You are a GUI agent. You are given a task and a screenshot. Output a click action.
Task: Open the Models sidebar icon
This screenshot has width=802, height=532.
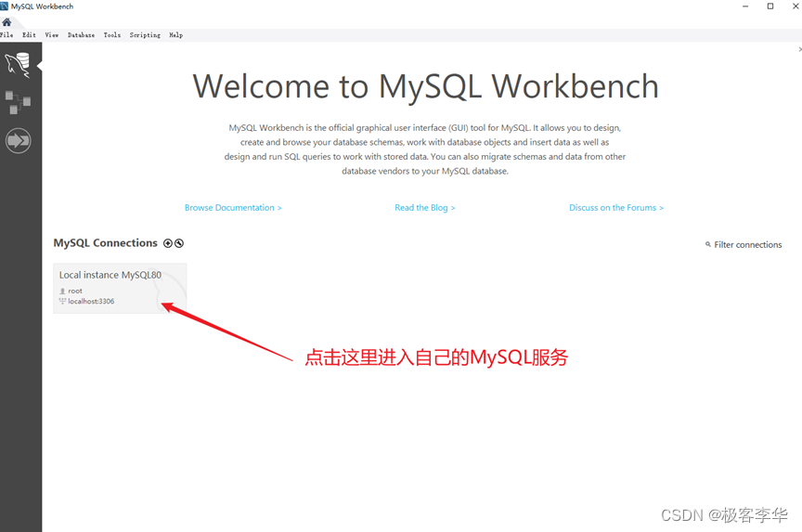18,102
